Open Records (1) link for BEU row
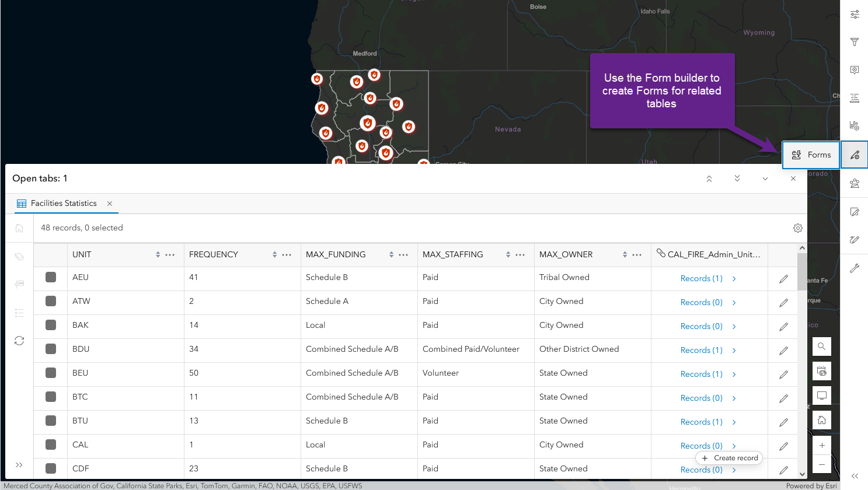This screenshot has width=868, height=490. click(701, 374)
